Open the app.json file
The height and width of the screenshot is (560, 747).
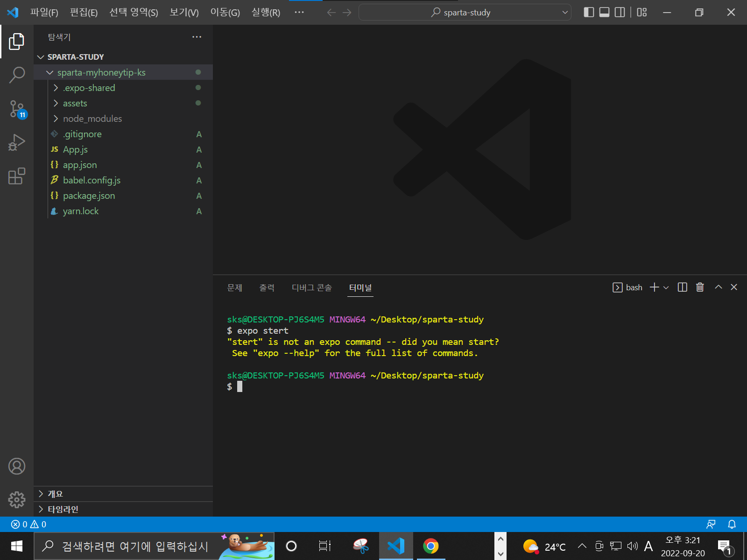[x=123, y=165]
